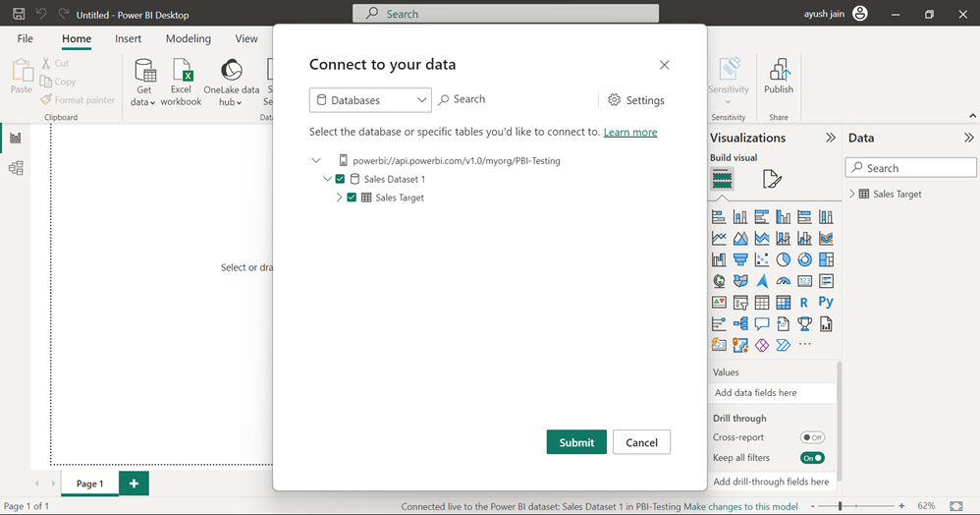
Task: Select the Metrics trophy visual
Action: click(804, 324)
